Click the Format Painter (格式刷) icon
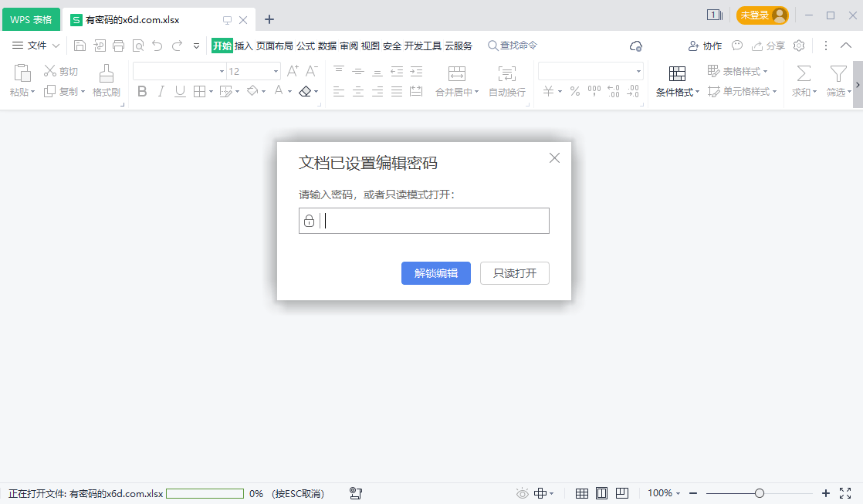Viewport: 863px width, 504px height. pyautogui.click(x=107, y=73)
